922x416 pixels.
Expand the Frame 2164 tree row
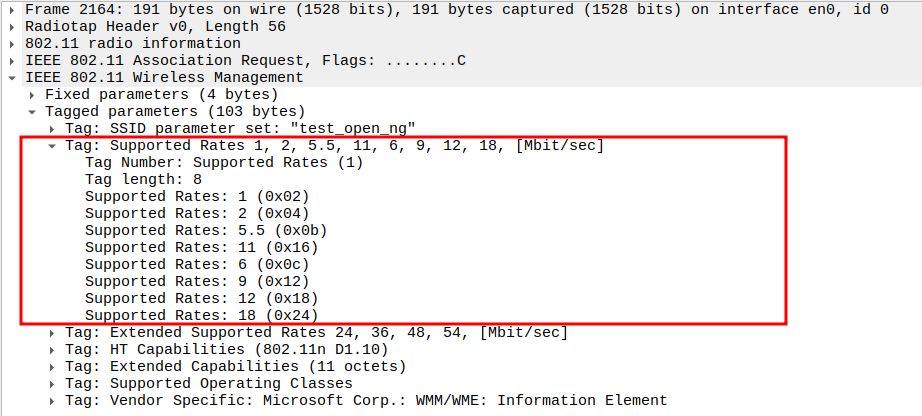[12, 9]
